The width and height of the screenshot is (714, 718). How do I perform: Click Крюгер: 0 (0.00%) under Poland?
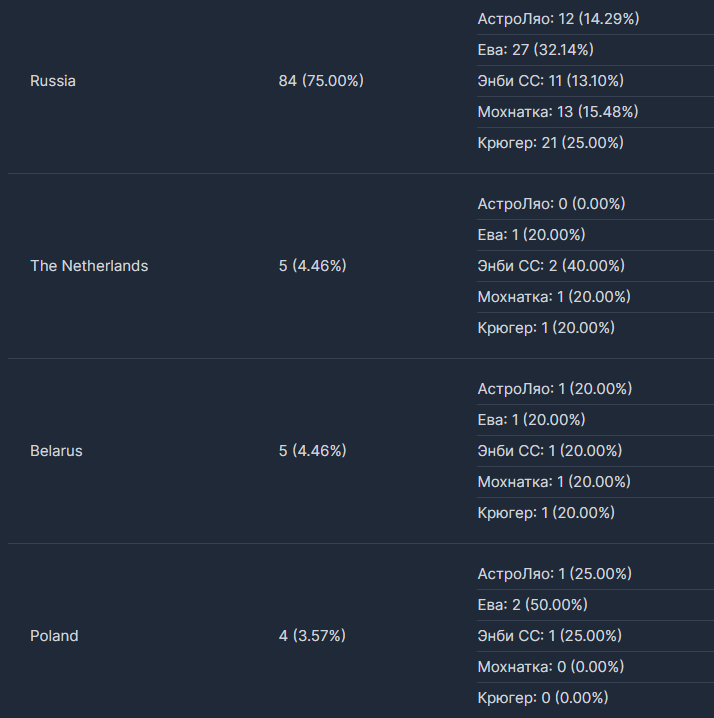click(x=543, y=698)
